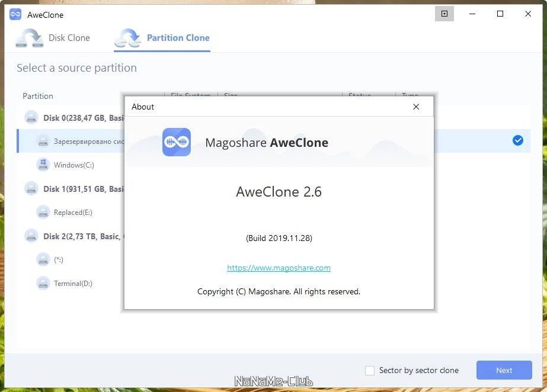
Task: Click the (*:) partition icon
Action: pos(43,259)
